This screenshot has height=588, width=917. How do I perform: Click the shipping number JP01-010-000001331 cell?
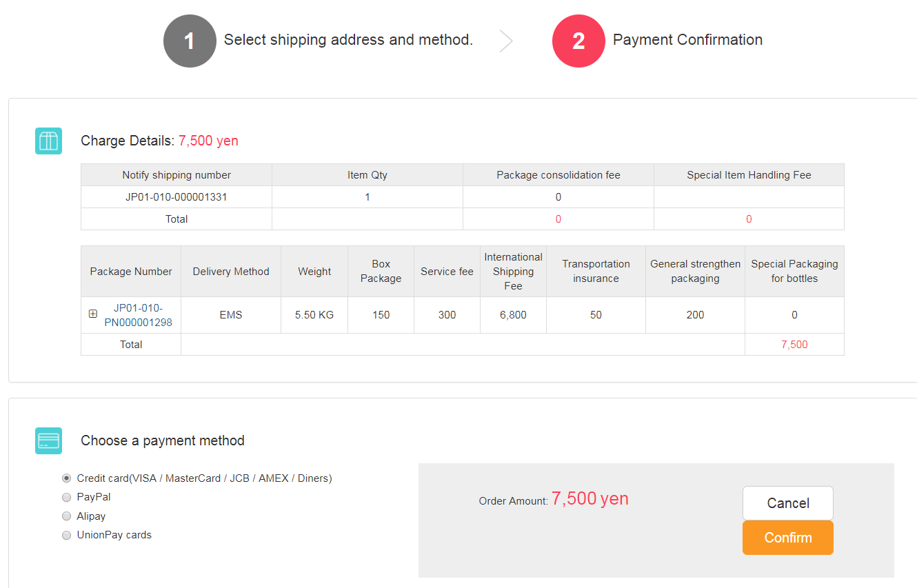(x=177, y=197)
